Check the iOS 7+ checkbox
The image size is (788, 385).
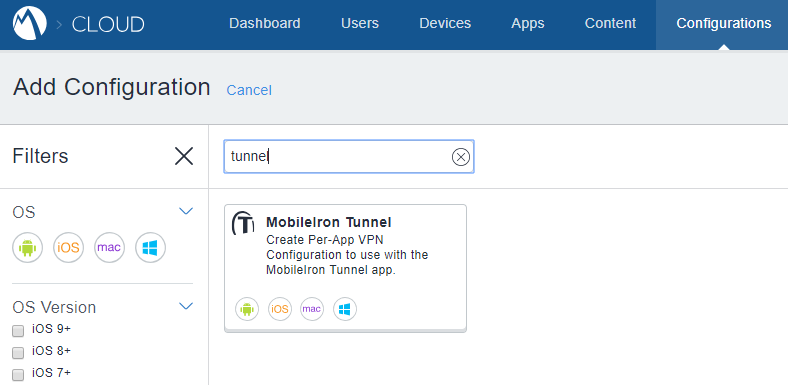[18, 374]
